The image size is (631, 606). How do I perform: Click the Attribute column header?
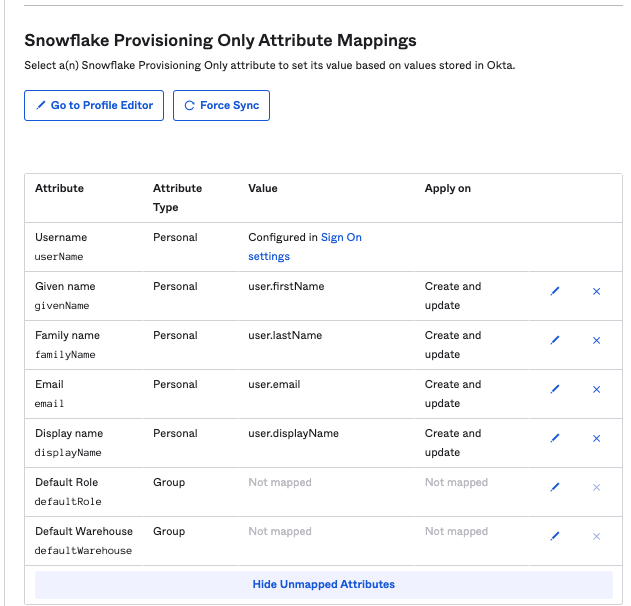(x=59, y=188)
